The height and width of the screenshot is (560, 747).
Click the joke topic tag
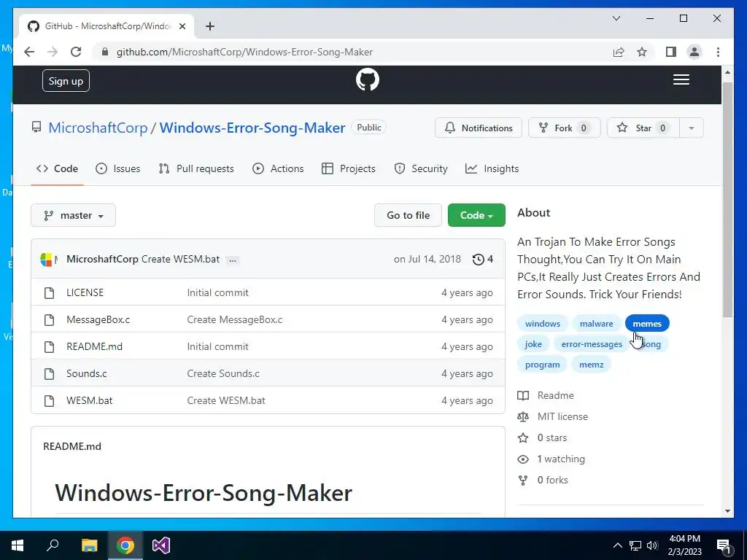click(x=533, y=344)
